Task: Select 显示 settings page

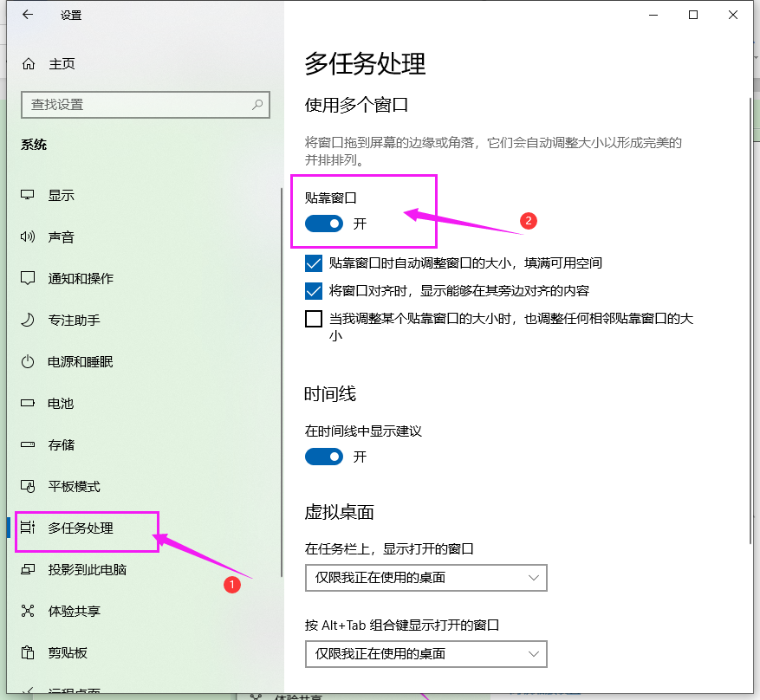Action: point(61,195)
